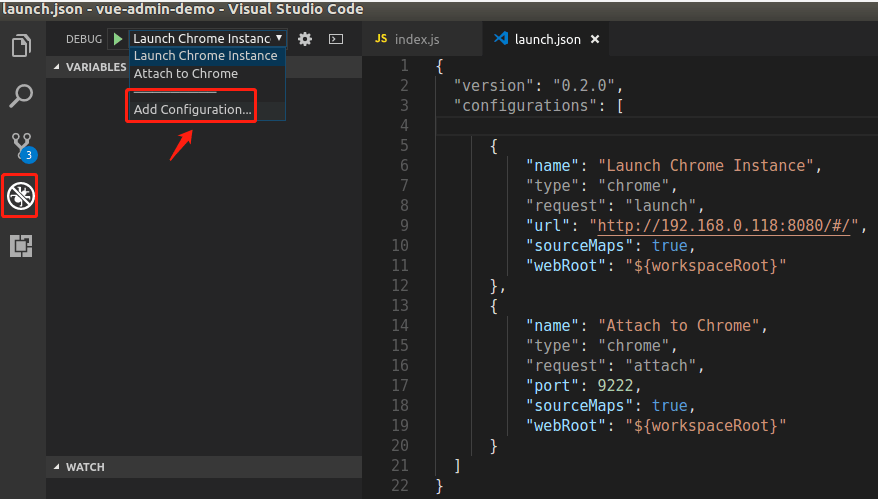Click "launch" request value on line 8
Screen dimensions: 878x499
(660, 206)
